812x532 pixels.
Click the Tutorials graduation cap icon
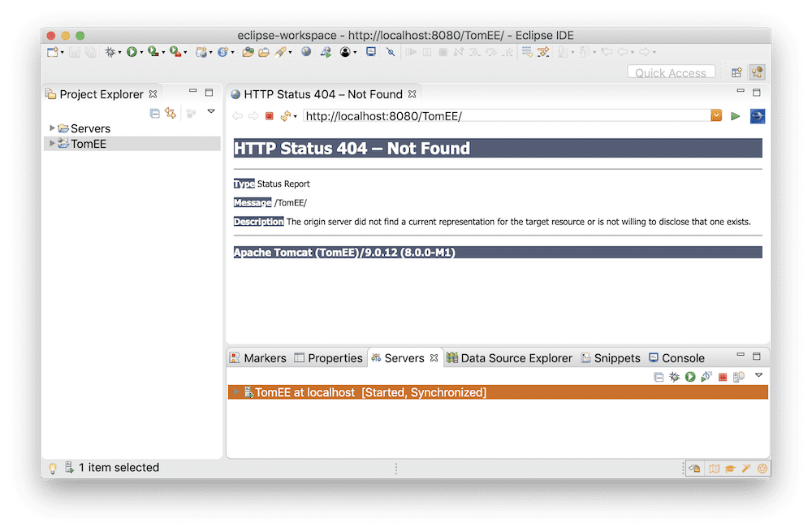pos(730,469)
